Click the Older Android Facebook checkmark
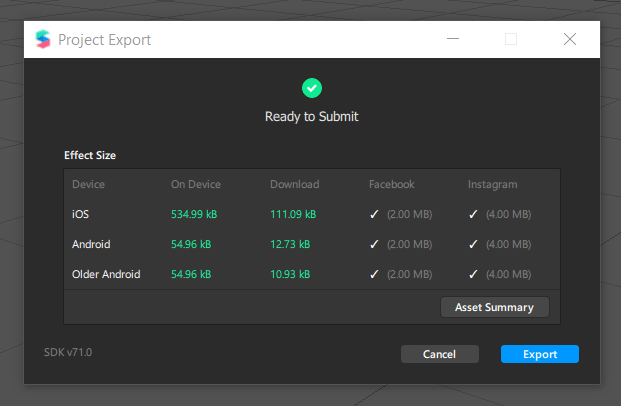Screen dimensions: 621x406 [374, 274]
